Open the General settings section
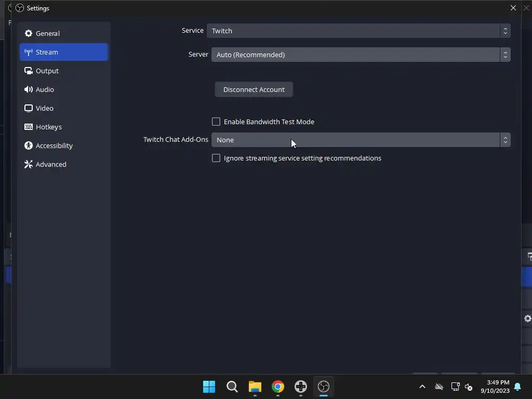 pyautogui.click(x=64, y=33)
